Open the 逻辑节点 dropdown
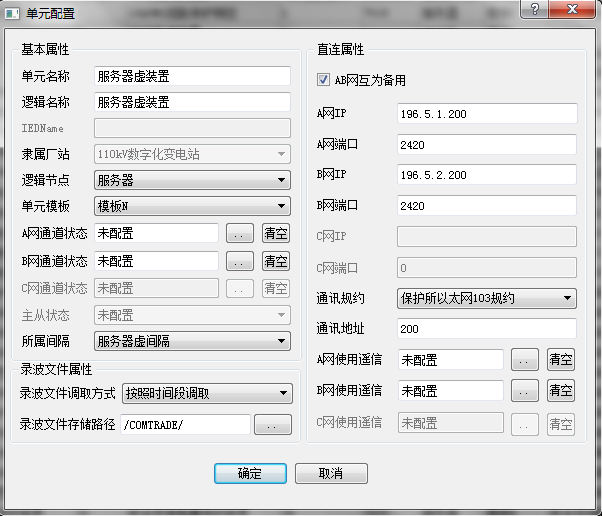The image size is (602, 516). [192, 181]
